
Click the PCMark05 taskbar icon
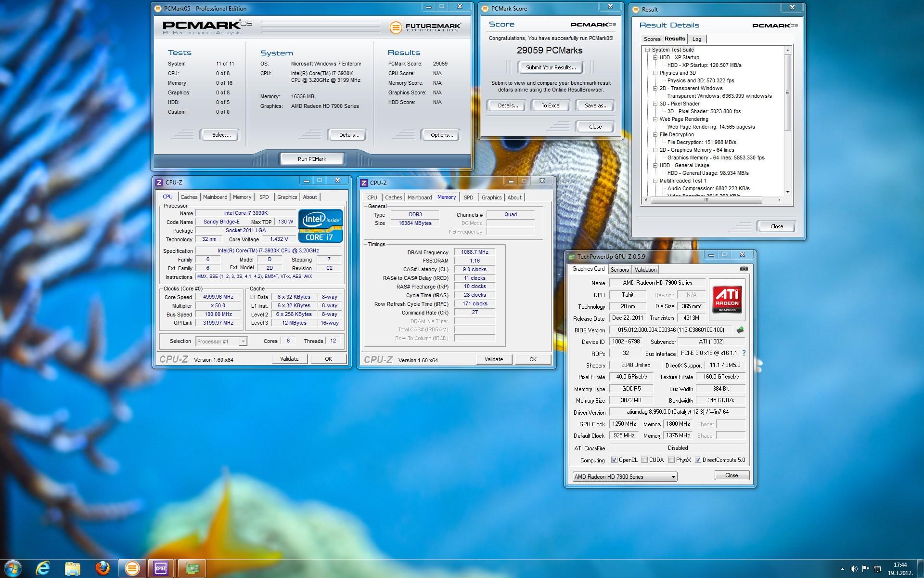coord(132,568)
